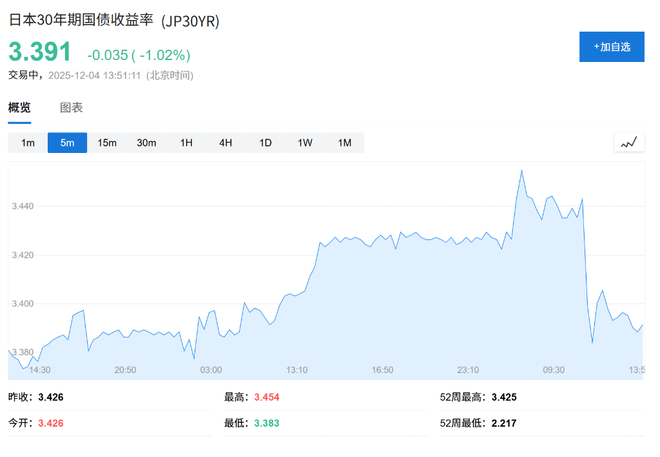The image size is (660, 457).
Task: Click the 3.440 y-axis gridline label
Action: pyautogui.click(x=22, y=206)
